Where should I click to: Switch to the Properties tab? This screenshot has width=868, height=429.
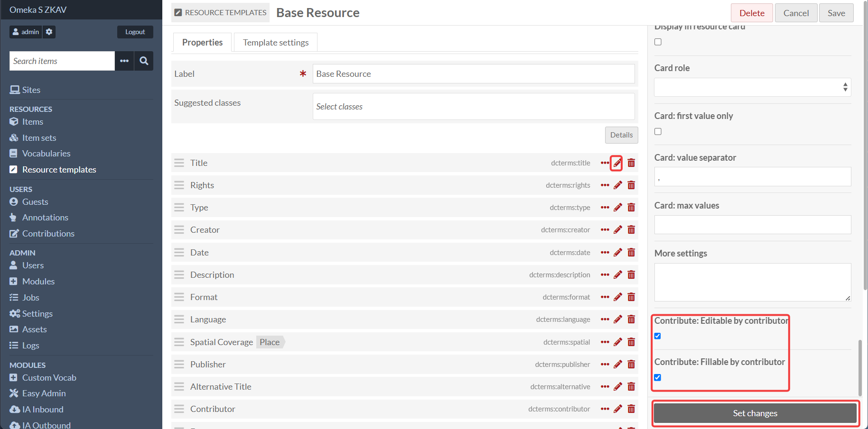(x=202, y=43)
